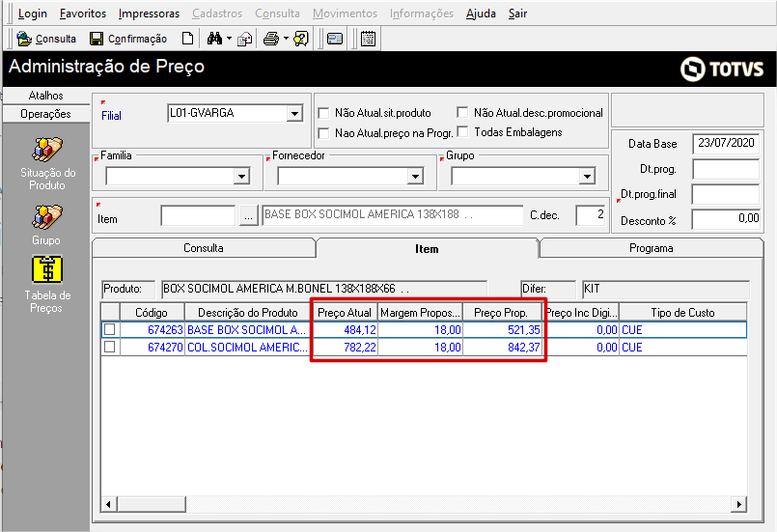Click the window panel toolbar icon
This screenshot has height=532, width=777.
coord(335,39)
